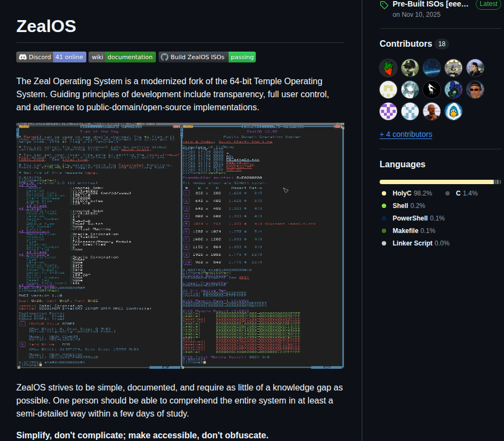
Task: Select the PowerShell 0.1% language entry
Action: [x=413, y=218]
